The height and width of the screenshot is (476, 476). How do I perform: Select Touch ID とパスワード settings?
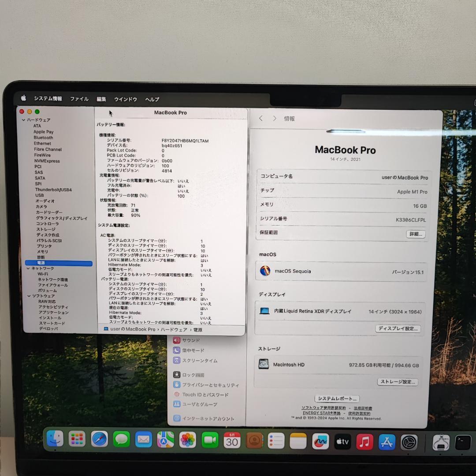pos(177,394)
